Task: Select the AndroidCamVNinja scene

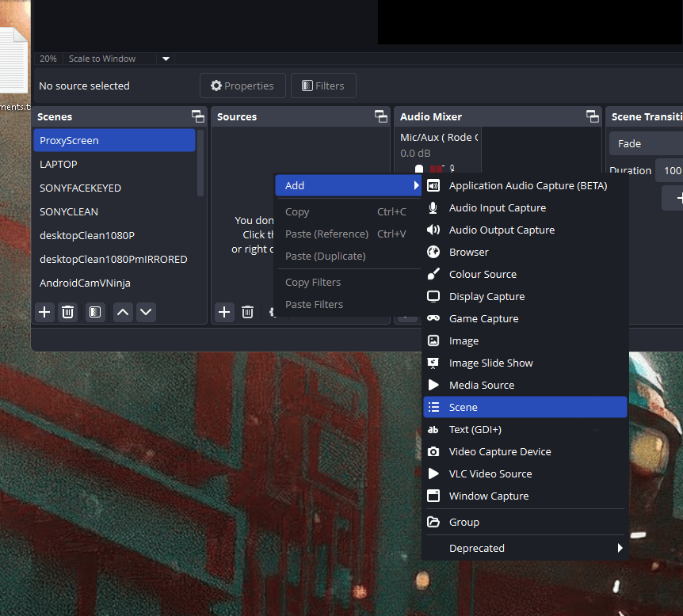Action: point(114,283)
